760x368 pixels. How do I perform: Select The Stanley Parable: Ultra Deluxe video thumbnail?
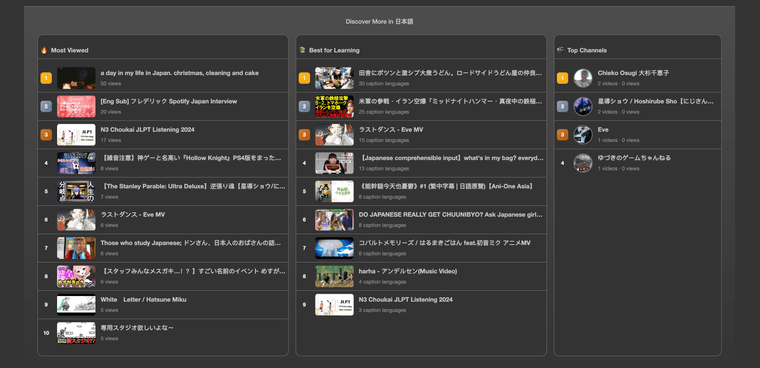76,192
